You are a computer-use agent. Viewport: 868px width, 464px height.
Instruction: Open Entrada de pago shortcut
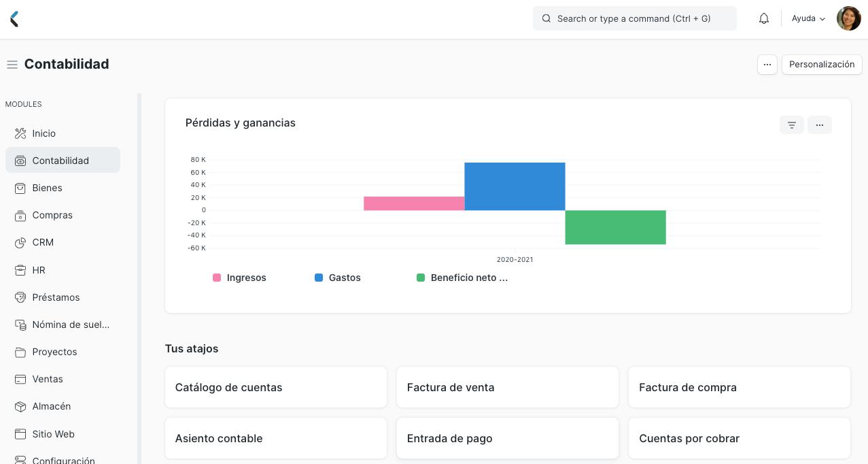[x=508, y=438]
